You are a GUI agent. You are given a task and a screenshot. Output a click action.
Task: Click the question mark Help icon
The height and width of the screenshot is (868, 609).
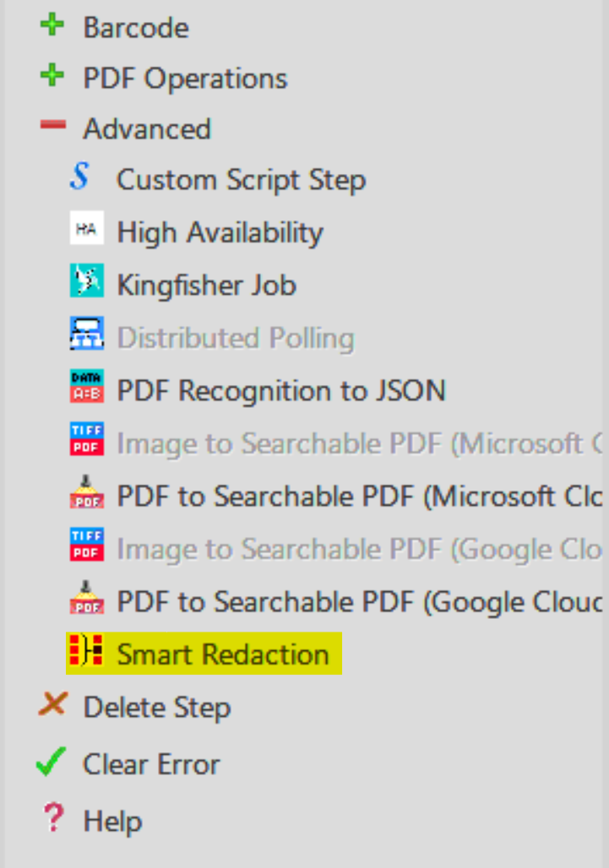coord(54,817)
